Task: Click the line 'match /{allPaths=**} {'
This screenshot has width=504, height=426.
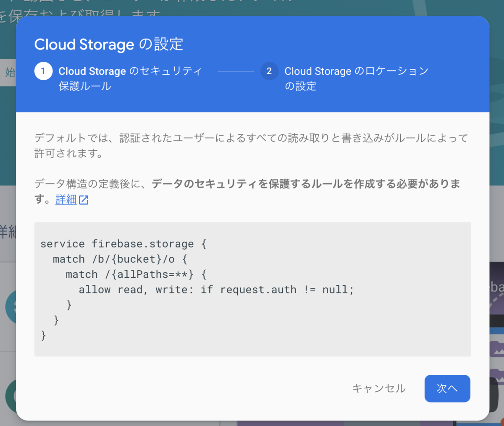Action: (136, 274)
